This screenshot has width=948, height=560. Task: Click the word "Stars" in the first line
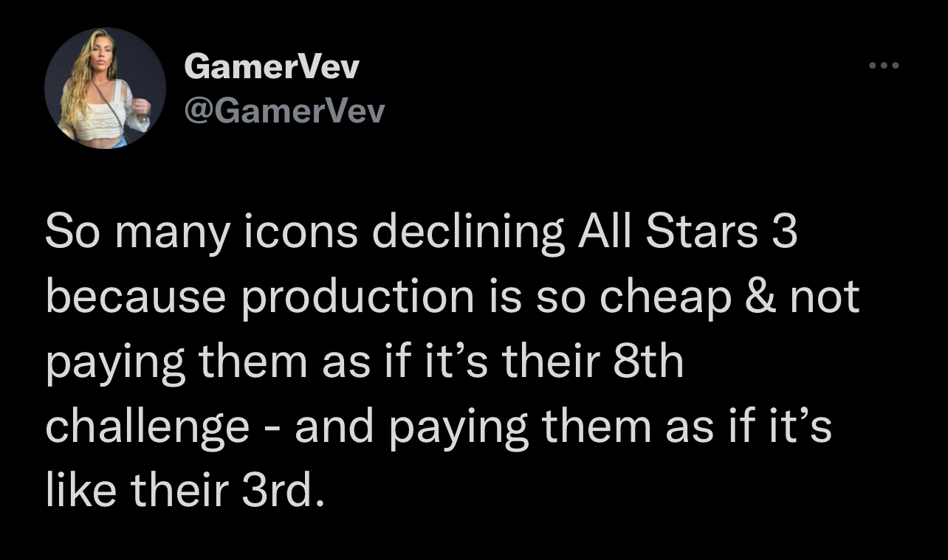coord(701,233)
